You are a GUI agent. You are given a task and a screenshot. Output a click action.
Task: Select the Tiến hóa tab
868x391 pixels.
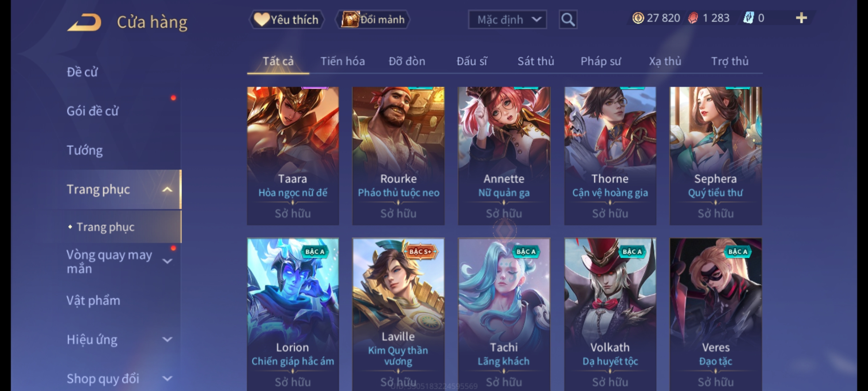(x=342, y=61)
